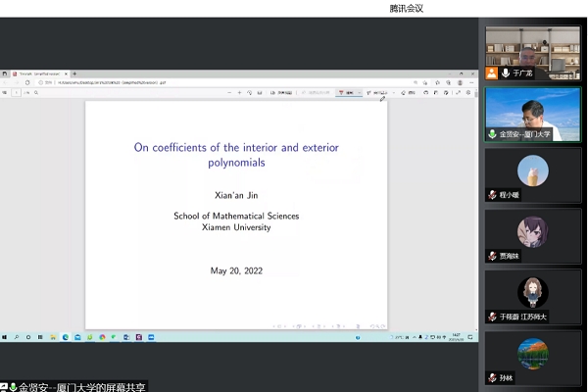Toggle microphone icon on 金贤安 video tile

tap(492, 133)
